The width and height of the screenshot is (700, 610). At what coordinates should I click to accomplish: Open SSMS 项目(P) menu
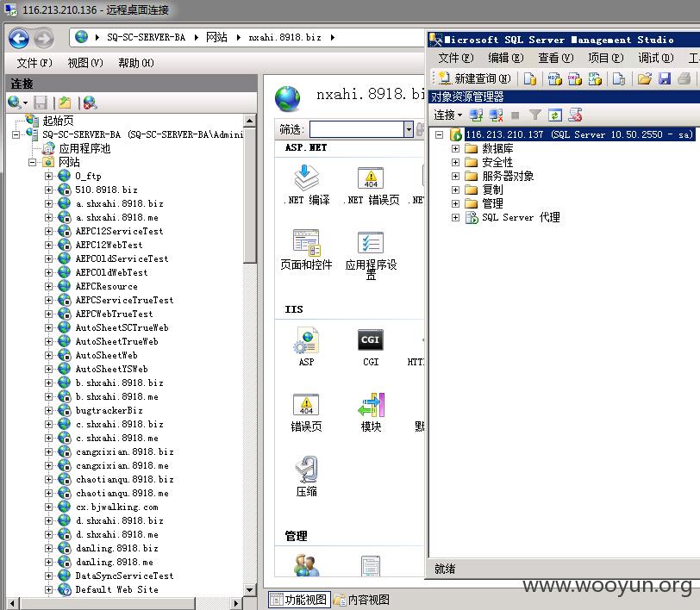click(x=606, y=58)
